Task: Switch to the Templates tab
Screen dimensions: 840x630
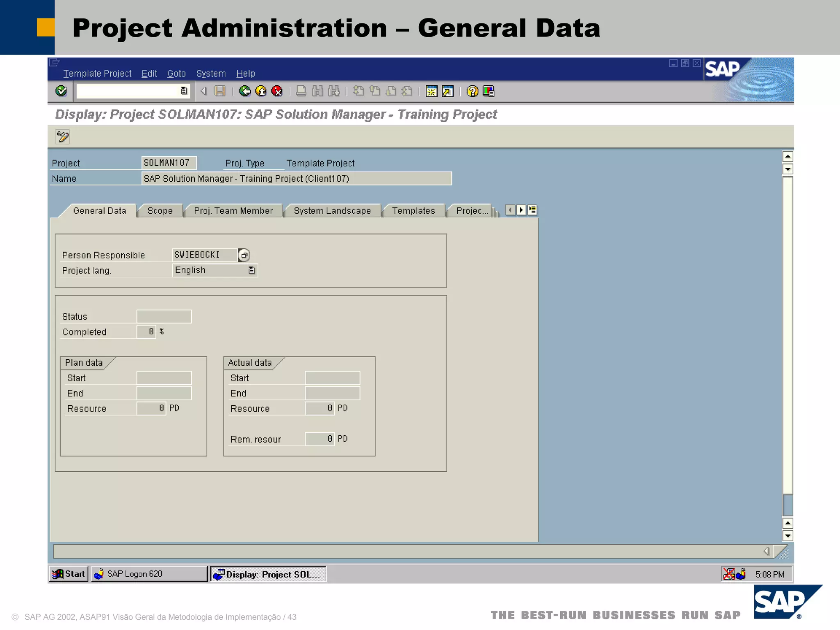Action: 413,211
